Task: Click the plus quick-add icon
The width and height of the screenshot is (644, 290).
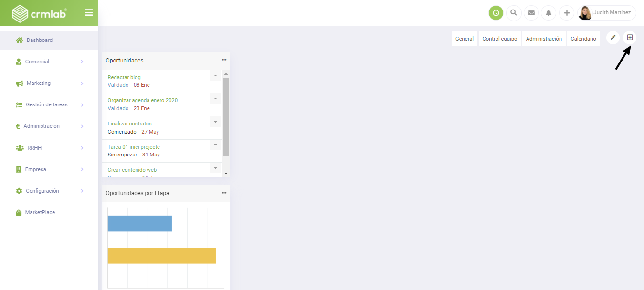Action: (x=567, y=13)
